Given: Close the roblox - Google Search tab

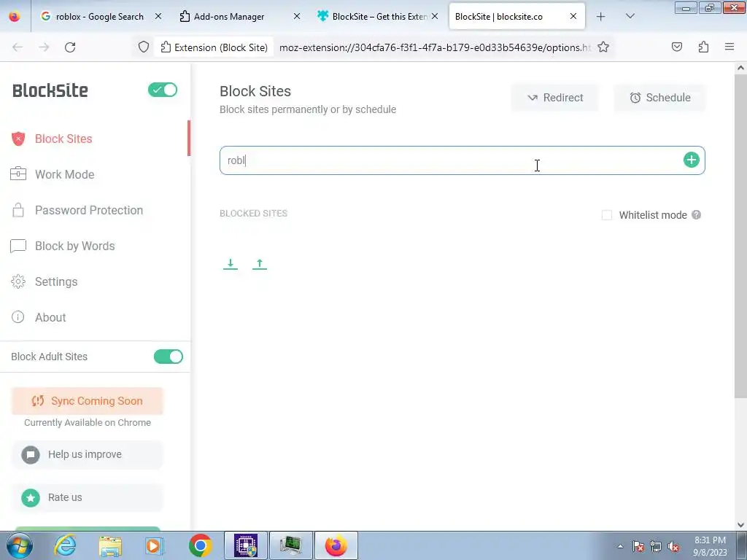Looking at the screenshot, I should (158, 16).
